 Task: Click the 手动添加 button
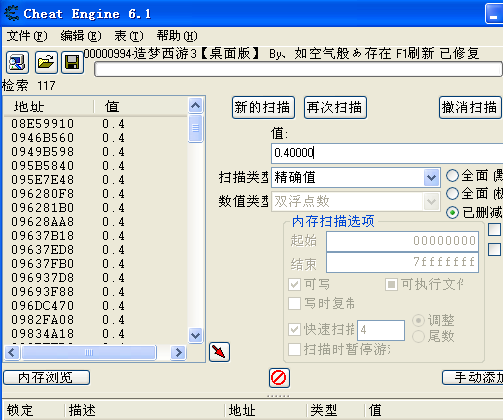pyautogui.click(x=473, y=378)
